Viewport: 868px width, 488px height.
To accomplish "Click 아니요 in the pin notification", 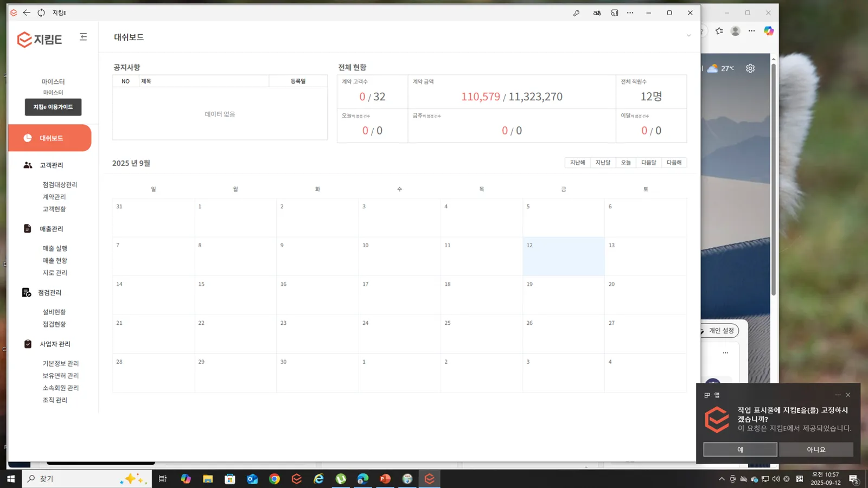I will [816, 450].
